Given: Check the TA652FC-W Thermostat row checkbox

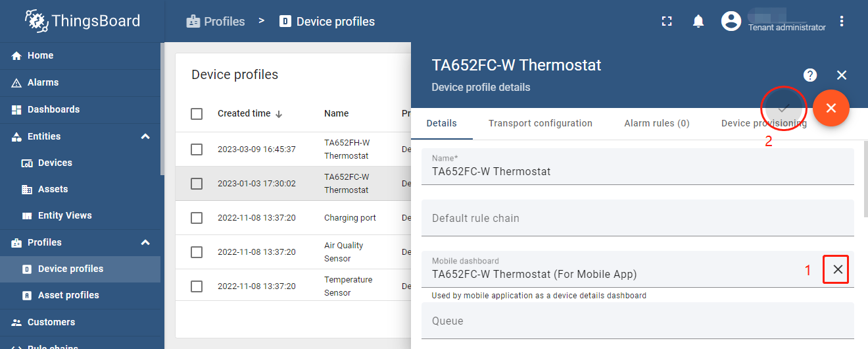Looking at the screenshot, I should (197, 184).
